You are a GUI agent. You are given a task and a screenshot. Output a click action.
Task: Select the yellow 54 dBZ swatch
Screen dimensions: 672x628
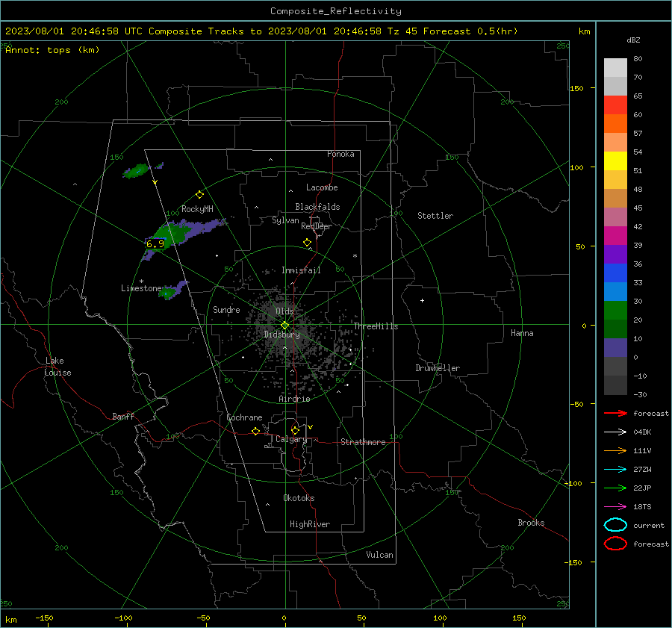pyautogui.click(x=615, y=161)
